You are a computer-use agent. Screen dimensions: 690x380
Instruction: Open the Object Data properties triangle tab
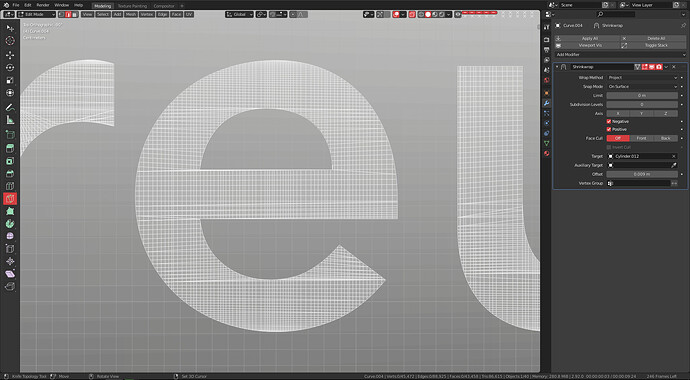point(547,143)
